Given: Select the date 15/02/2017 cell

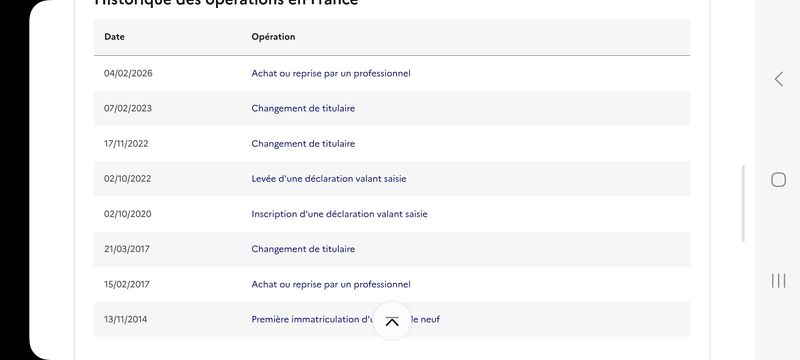Looking at the screenshot, I should tap(127, 285).
